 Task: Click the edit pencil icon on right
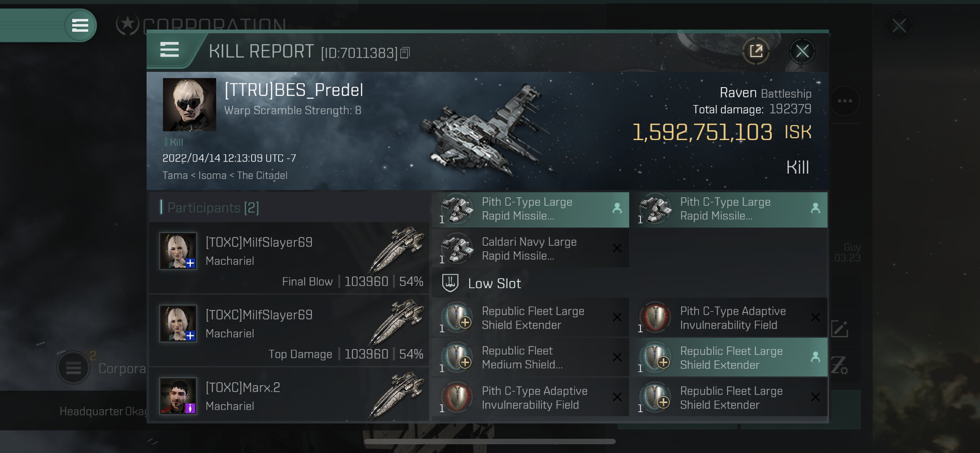pos(840,329)
